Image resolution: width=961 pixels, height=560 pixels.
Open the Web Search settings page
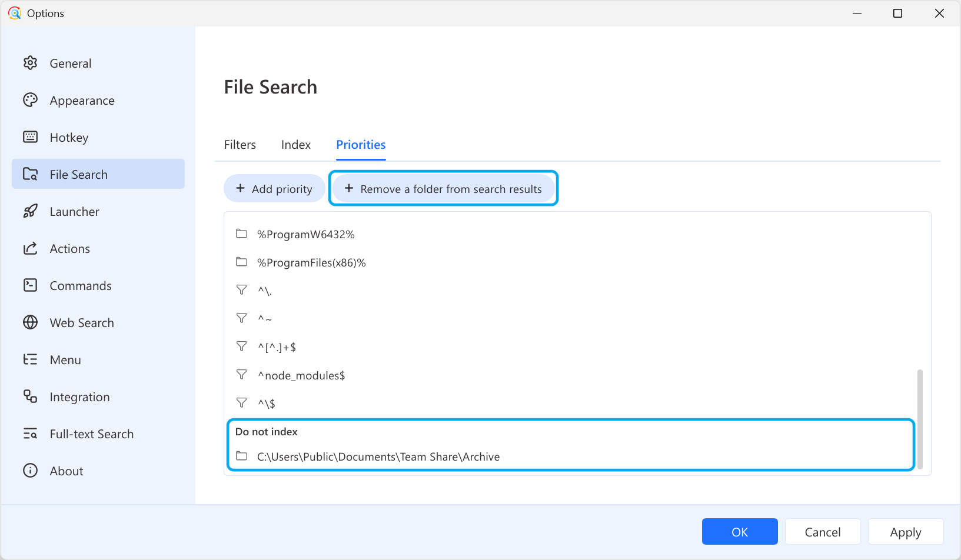pos(98,322)
